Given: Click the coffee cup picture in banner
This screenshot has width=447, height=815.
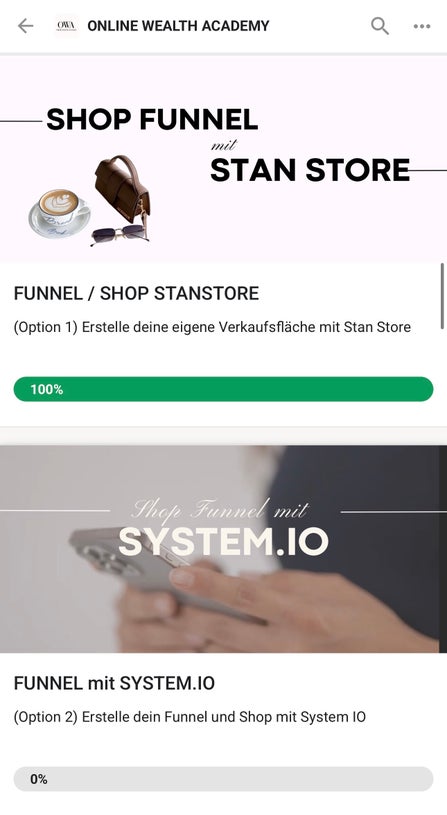Looking at the screenshot, I should (x=58, y=212).
